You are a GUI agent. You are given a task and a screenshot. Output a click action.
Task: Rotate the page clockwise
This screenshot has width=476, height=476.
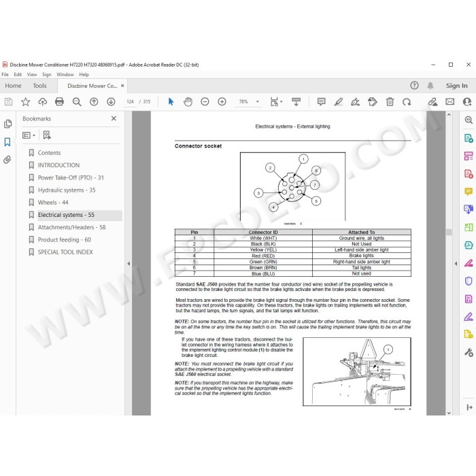click(407, 102)
